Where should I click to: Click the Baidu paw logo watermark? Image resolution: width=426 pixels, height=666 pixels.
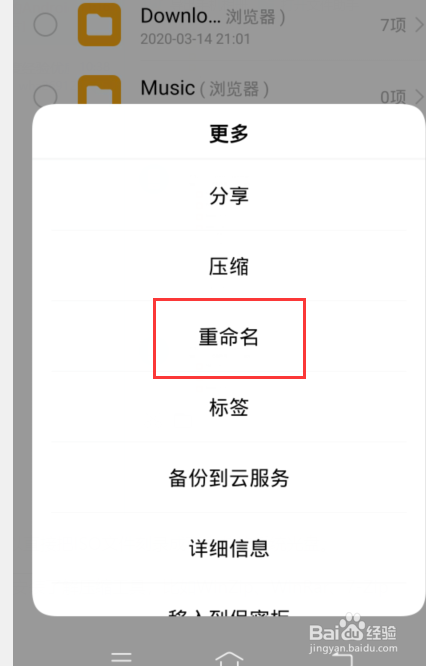[x=353, y=626]
